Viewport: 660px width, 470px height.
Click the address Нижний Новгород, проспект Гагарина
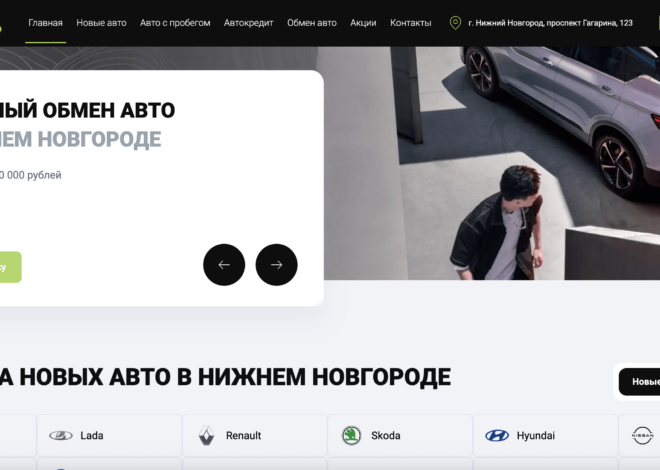click(551, 23)
